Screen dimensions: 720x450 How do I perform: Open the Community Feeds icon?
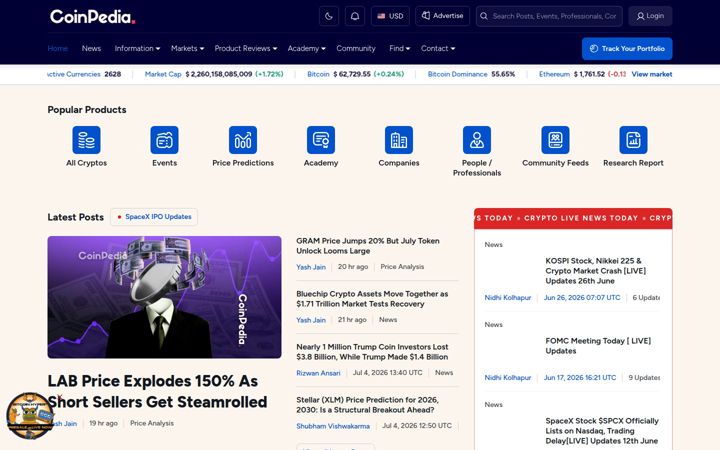pyautogui.click(x=555, y=140)
